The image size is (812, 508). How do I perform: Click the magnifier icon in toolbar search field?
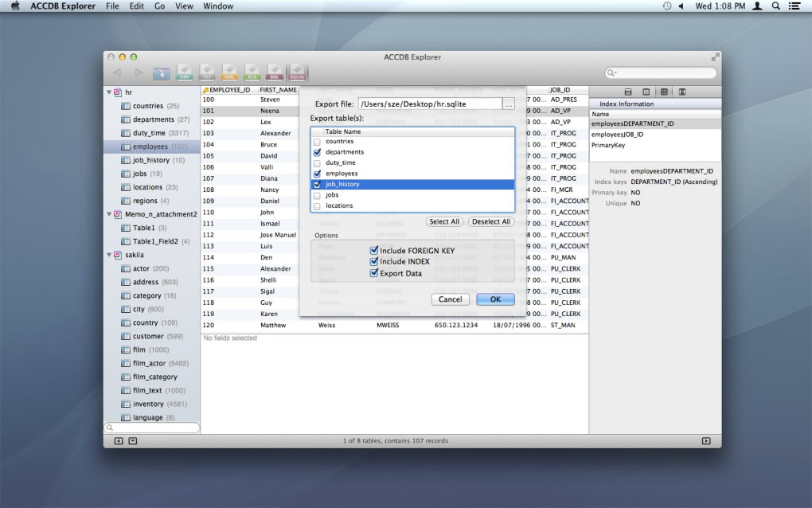[x=611, y=73]
